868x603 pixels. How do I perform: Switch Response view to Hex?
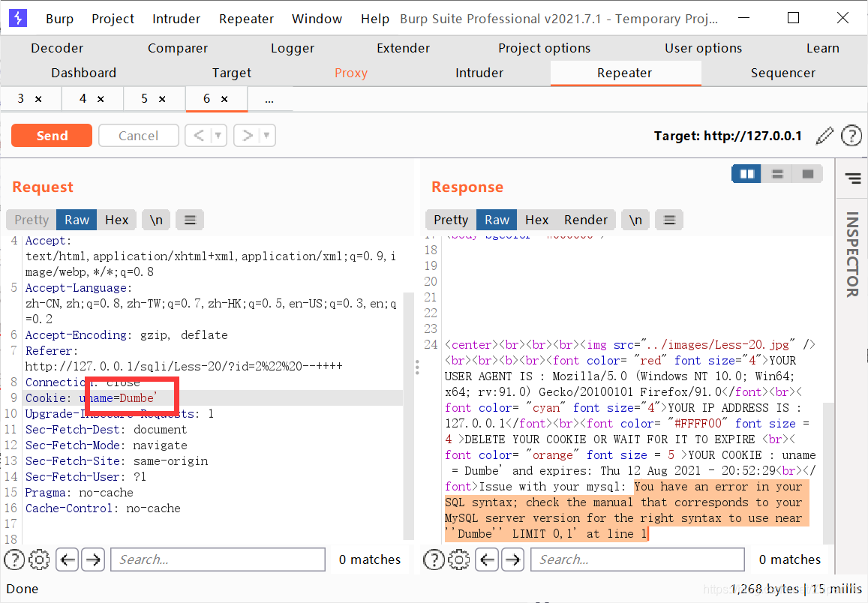[x=536, y=220]
